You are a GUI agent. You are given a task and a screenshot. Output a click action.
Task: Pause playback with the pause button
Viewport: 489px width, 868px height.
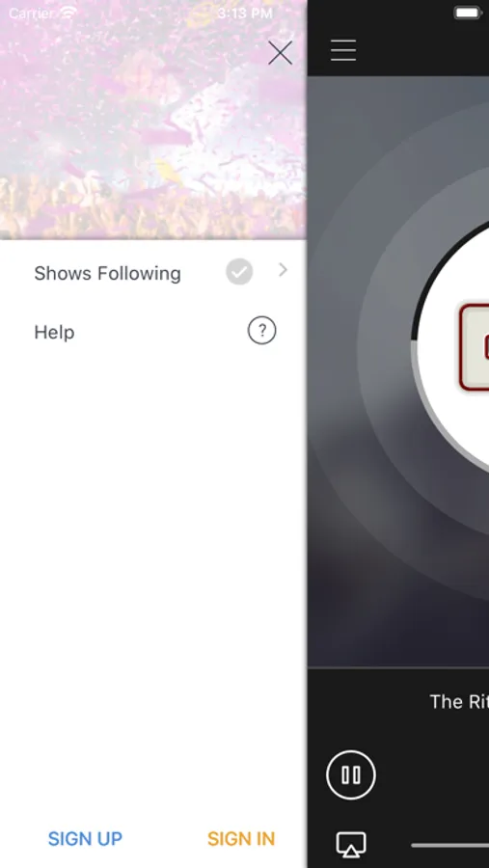pyautogui.click(x=351, y=774)
